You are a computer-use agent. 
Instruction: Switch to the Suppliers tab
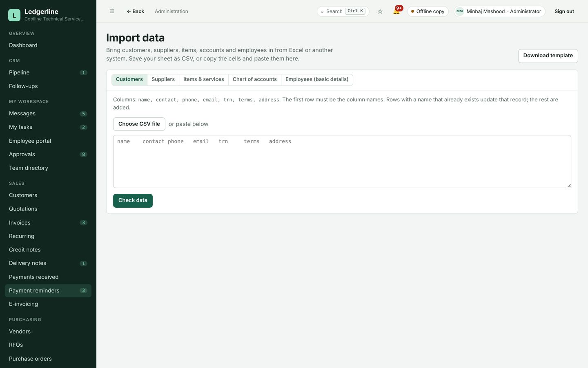tap(163, 80)
